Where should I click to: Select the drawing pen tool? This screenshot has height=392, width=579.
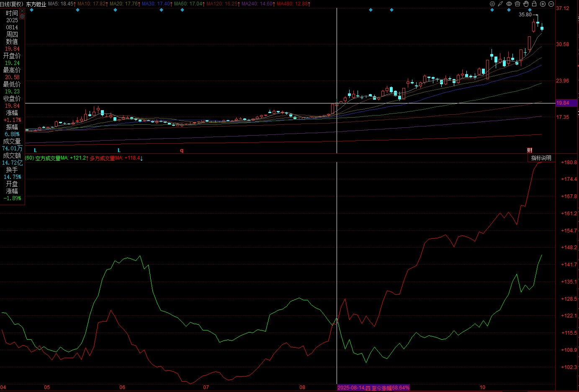click(500, 4)
